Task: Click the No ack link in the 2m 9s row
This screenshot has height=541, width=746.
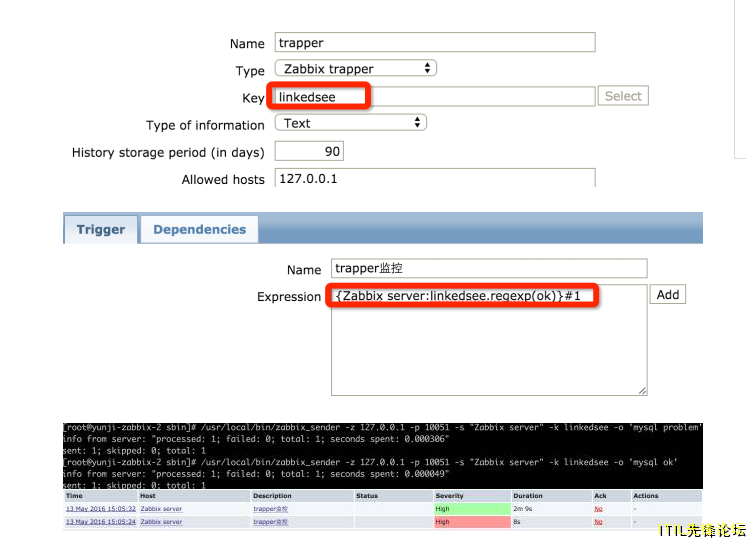Action: 598,509
